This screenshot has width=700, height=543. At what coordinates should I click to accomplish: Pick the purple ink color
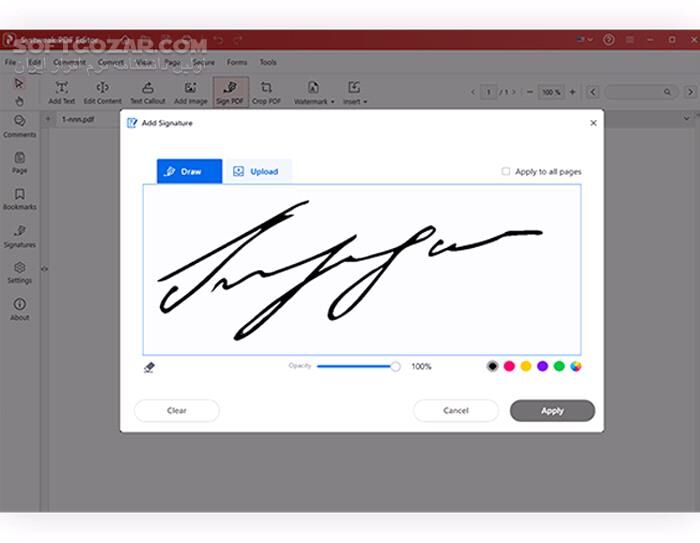click(542, 366)
